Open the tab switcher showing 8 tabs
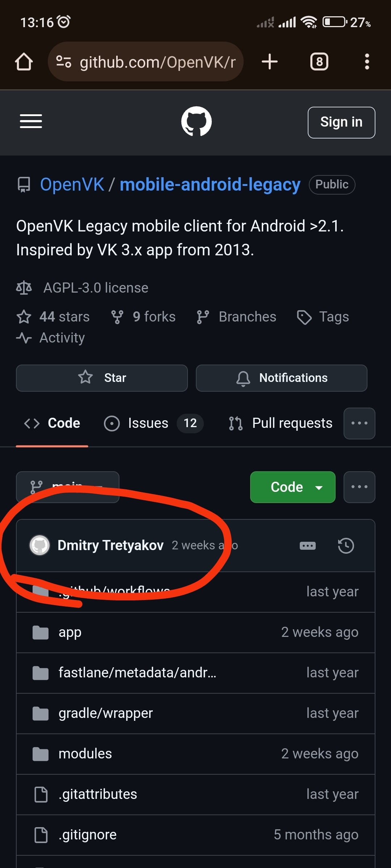 click(319, 62)
